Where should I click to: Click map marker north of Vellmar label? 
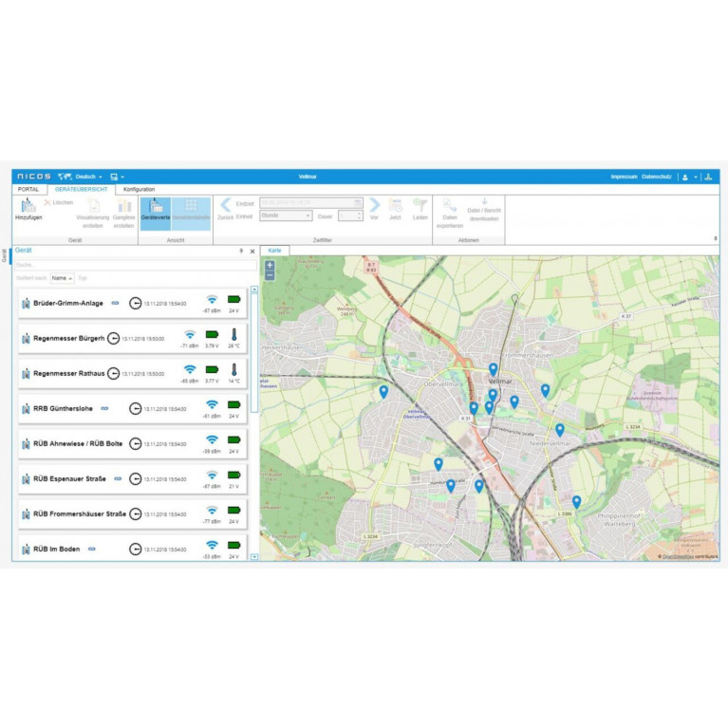493,370
